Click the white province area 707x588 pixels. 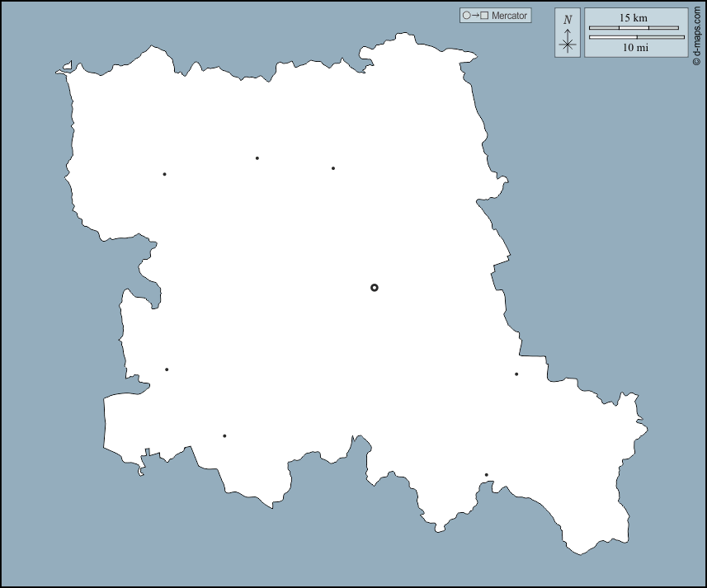(330, 346)
